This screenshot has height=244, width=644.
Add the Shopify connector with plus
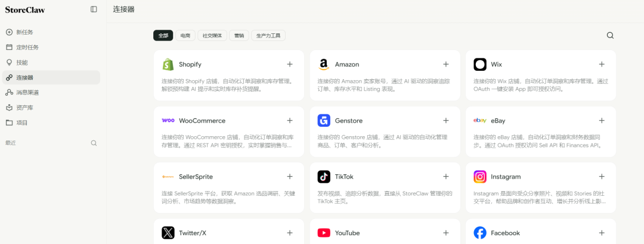[x=290, y=64]
